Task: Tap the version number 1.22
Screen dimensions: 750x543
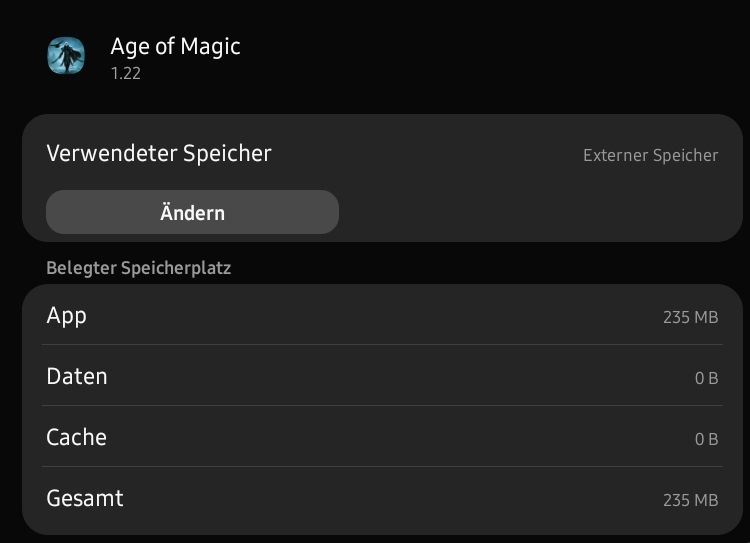Action: 126,73
